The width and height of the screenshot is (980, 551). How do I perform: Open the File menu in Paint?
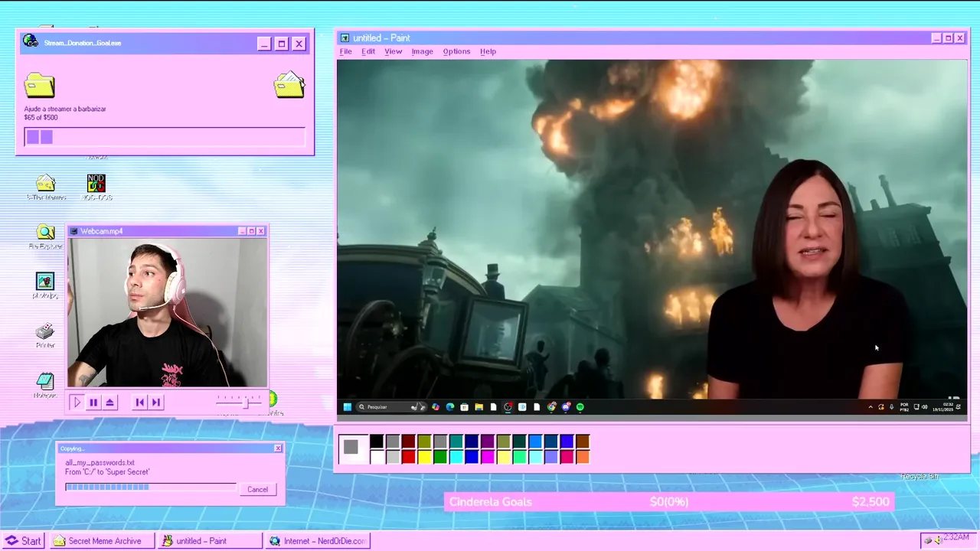(x=346, y=51)
